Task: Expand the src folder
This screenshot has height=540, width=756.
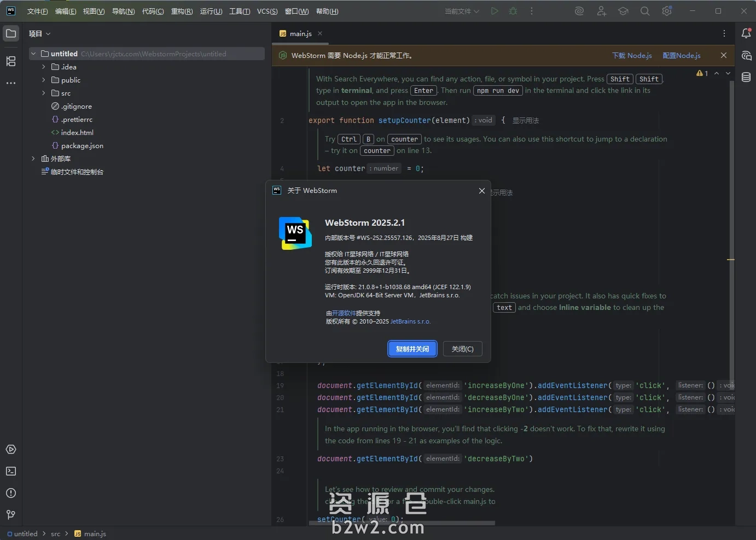Action: coord(44,93)
